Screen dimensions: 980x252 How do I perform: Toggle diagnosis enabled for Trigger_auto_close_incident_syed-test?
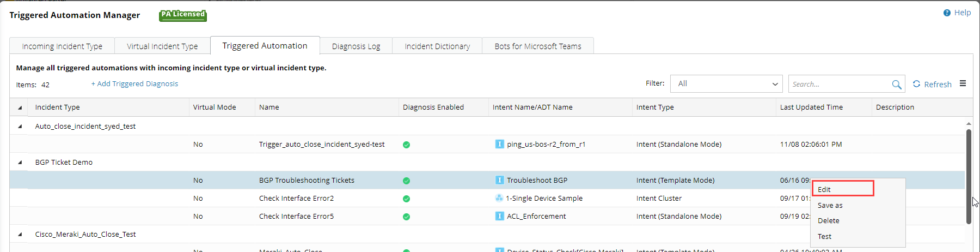click(406, 145)
